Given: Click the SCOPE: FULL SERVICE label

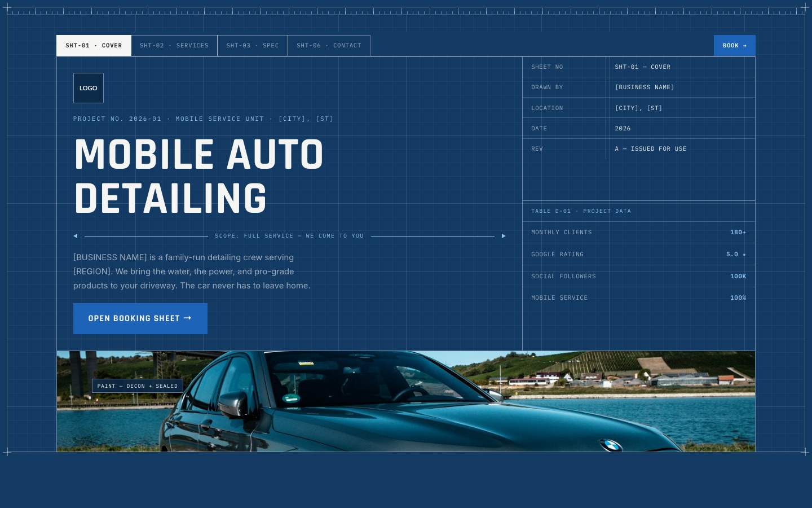Looking at the screenshot, I should [289, 236].
